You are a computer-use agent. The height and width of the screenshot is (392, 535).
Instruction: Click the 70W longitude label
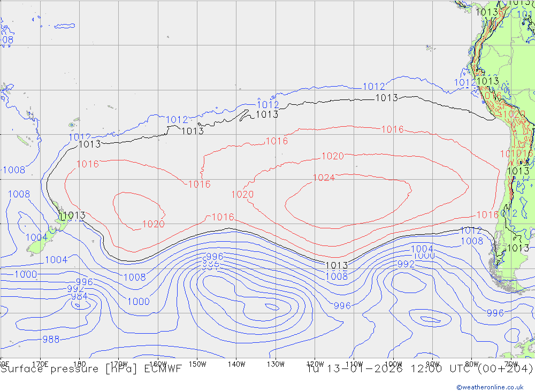point(511,364)
